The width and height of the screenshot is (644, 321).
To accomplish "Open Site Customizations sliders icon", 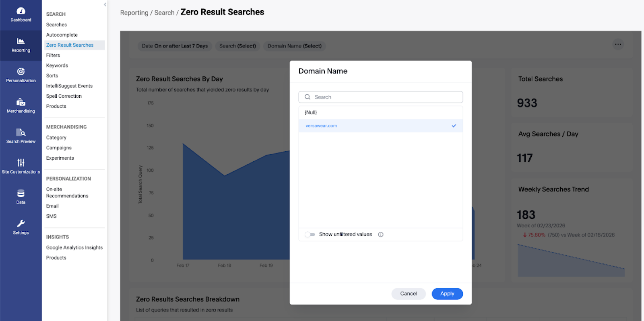I will point(21,163).
